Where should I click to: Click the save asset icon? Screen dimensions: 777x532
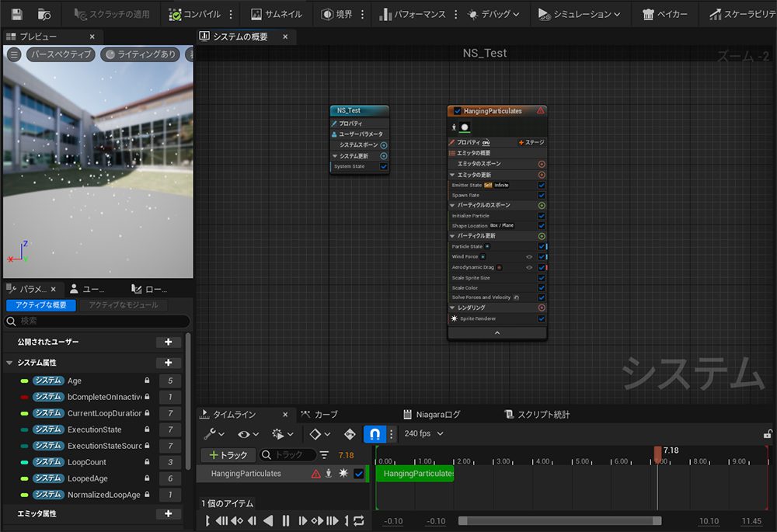16,14
